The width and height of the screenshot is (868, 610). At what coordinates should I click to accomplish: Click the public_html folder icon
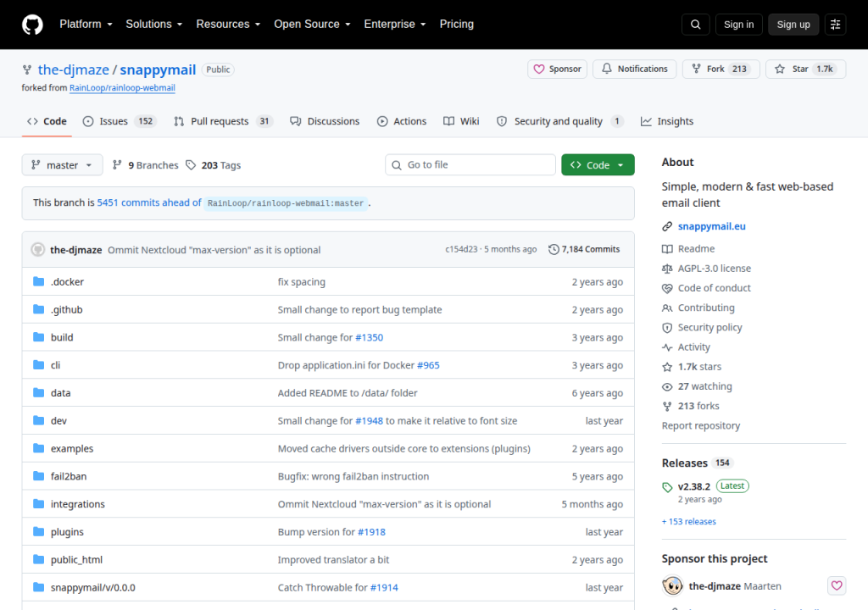pyautogui.click(x=38, y=560)
